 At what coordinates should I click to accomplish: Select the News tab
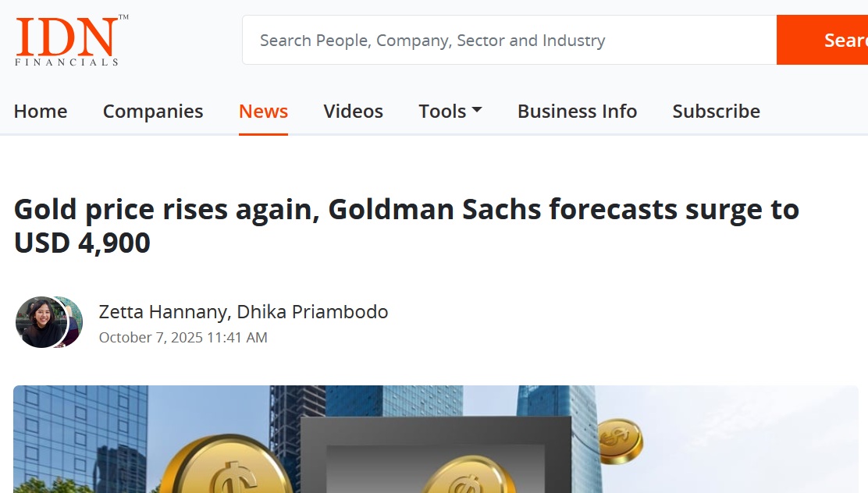tap(263, 112)
